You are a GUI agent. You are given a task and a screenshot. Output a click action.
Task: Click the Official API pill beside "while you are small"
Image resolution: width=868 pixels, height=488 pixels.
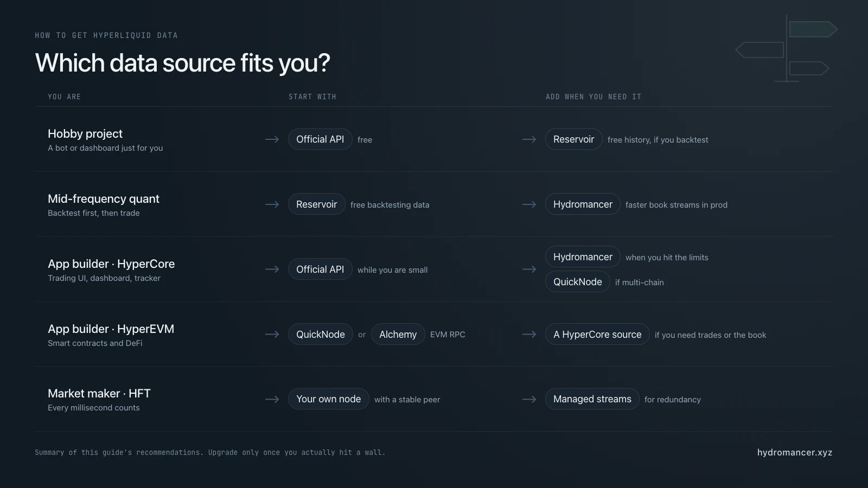pyautogui.click(x=320, y=269)
